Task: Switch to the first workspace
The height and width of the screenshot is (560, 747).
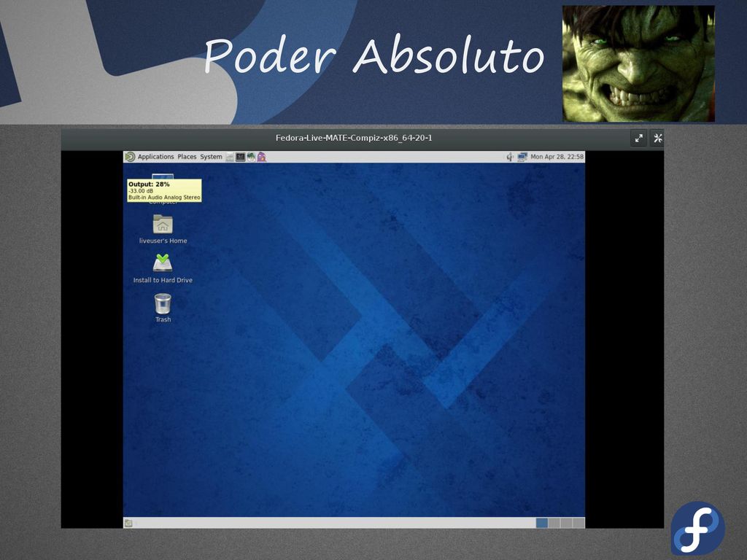Action: click(x=542, y=523)
